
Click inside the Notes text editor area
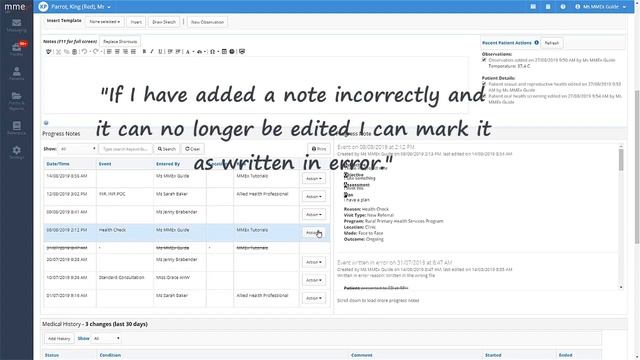click(256, 85)
